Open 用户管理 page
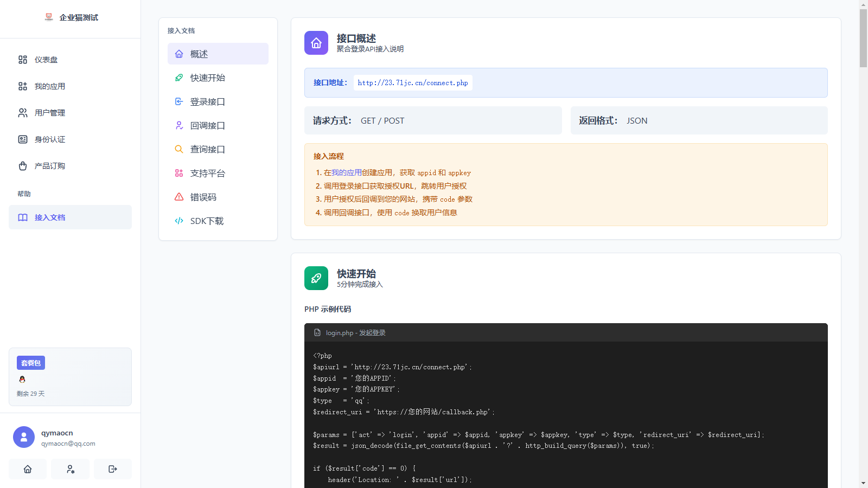 pyautogui.click(x=49, y=113)
